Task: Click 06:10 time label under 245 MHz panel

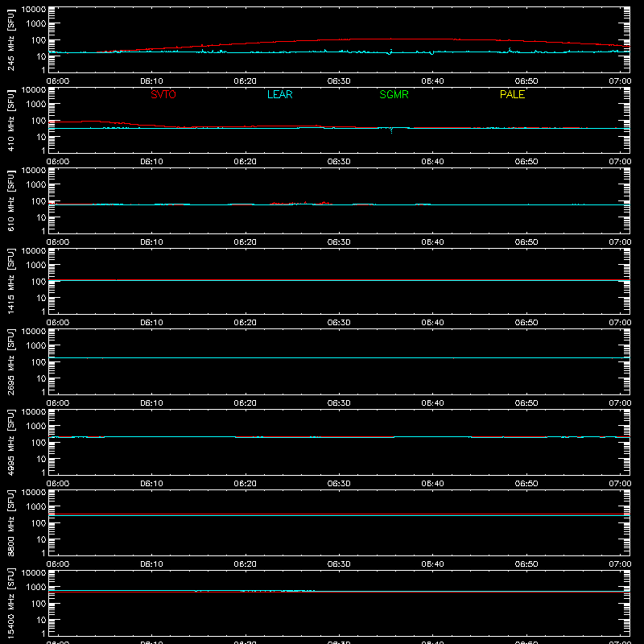Action: [151, 81]
